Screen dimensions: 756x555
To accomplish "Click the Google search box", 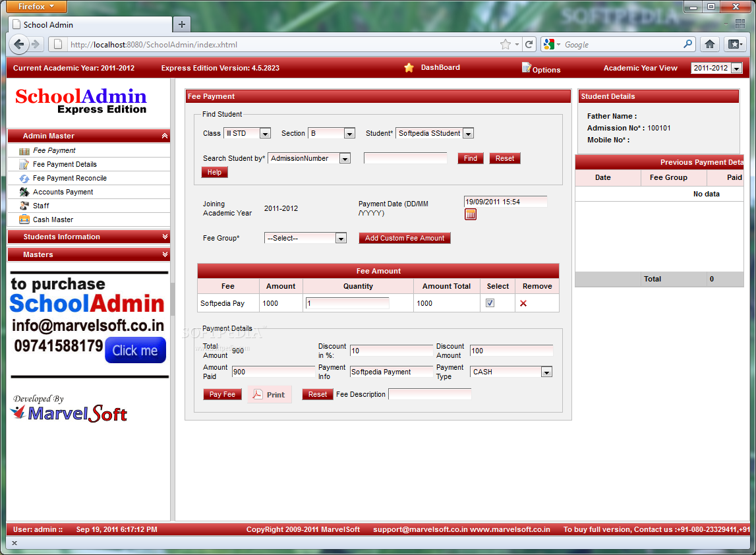I will [x=622, y=44].
